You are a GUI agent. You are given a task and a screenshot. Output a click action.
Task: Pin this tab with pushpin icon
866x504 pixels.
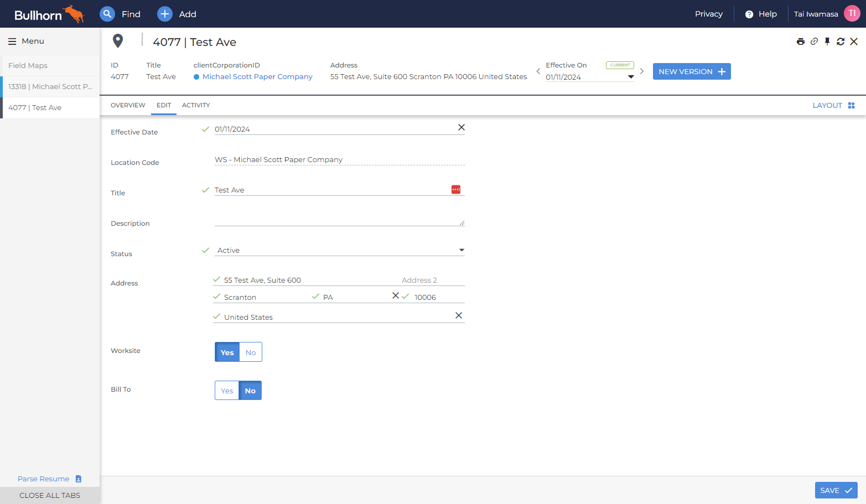click(827, 41)
